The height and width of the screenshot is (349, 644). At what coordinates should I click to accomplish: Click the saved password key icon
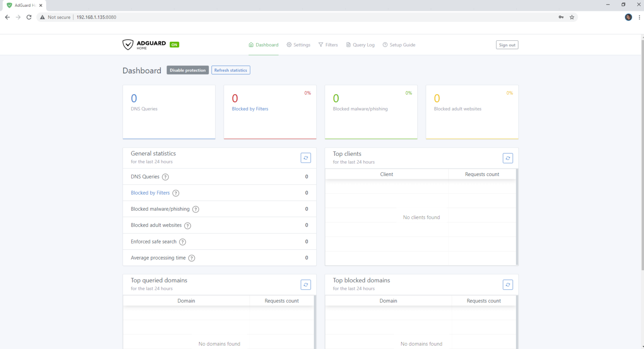561,17
